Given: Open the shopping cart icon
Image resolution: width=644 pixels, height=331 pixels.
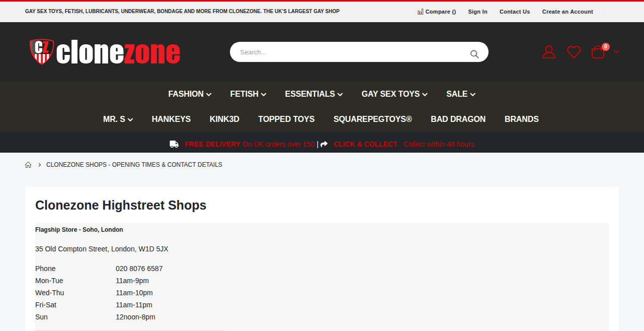Looking at the screenshot, I should [x=598, y=52].
